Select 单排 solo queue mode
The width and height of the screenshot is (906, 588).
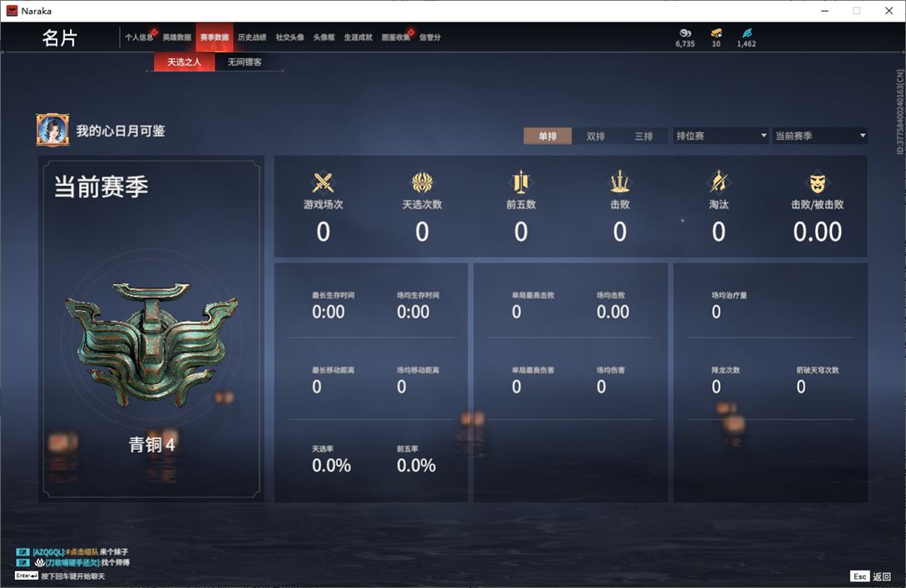[x=547, y=136]
